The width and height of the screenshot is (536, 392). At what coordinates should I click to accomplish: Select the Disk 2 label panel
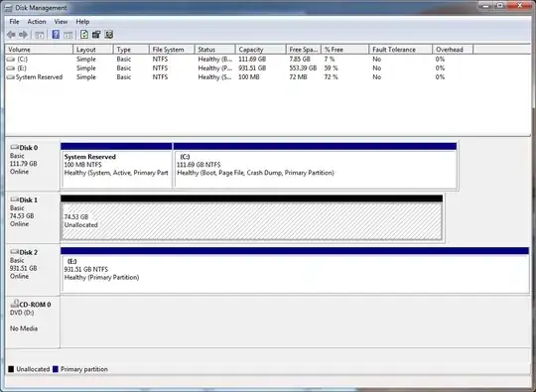pyautogui.click(x=33, y=270)
